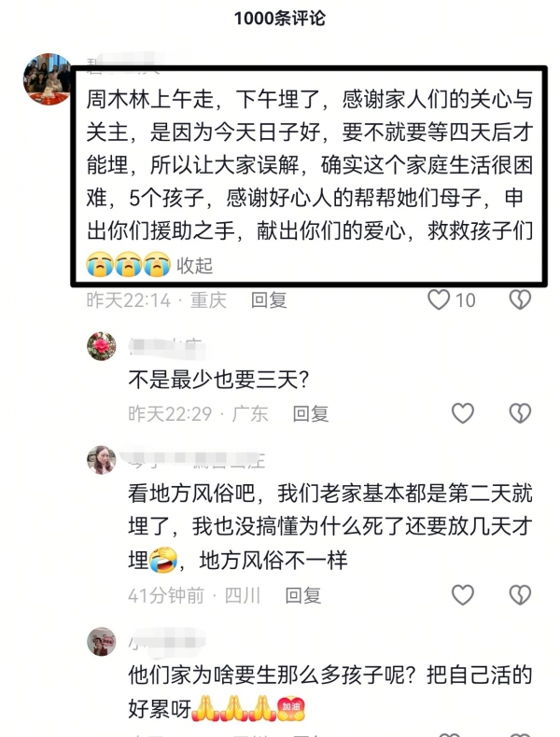The width and height of the screenshot is (560, 737).
Task: Open group photo avatar of top commenter
Action: pyautogui.click(x=48, y=78)
